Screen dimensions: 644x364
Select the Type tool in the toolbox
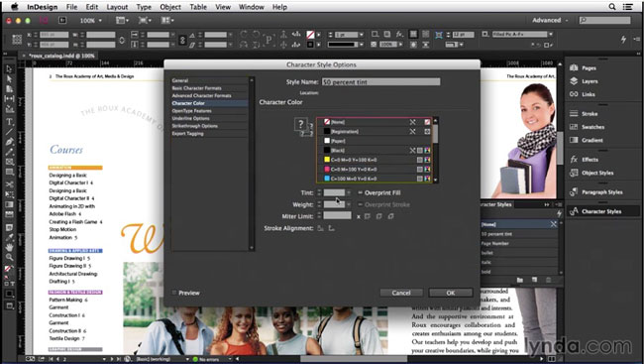pyautogui.click(x=10, y=121)
